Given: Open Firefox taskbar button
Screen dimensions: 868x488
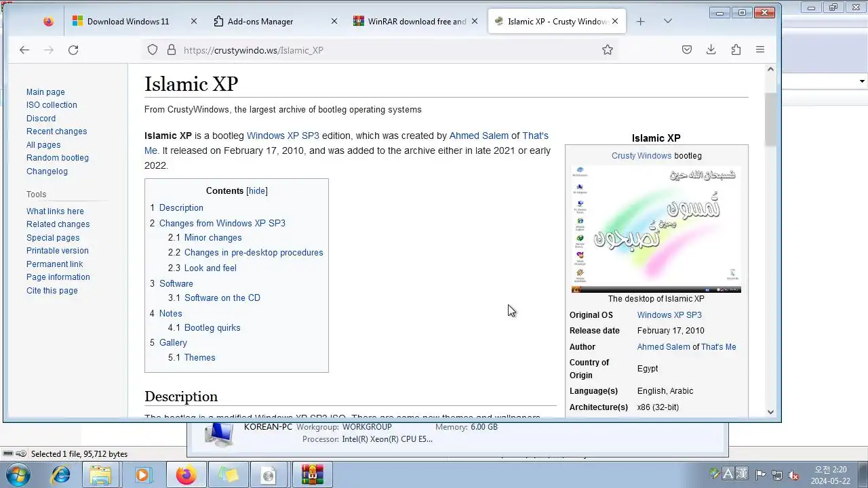Looking at the screenshot, I should click(x=185, y=474).
